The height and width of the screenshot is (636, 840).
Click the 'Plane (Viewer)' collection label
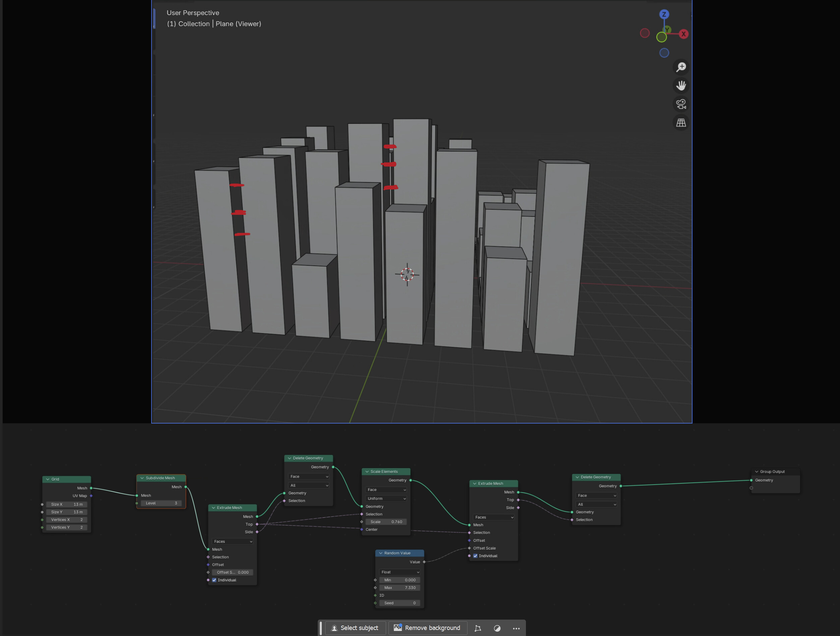point(238,23)
